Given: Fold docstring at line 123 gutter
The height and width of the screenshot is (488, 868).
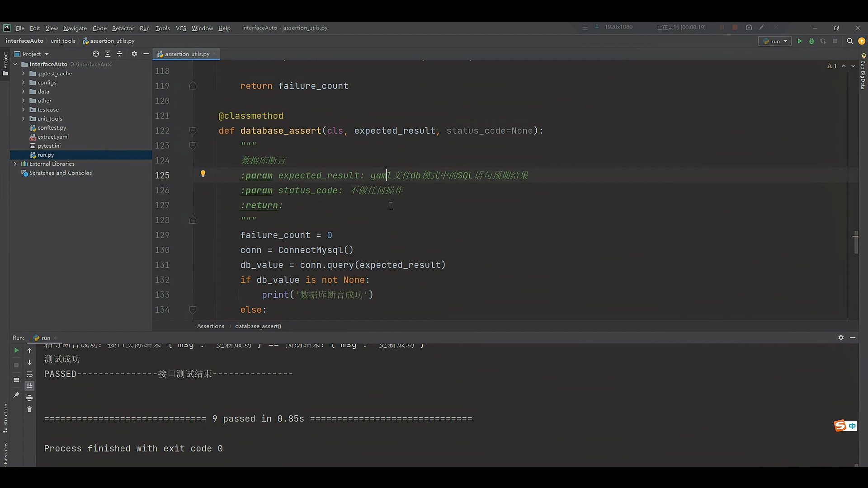Looking at the screenshot, I should 193,145.
